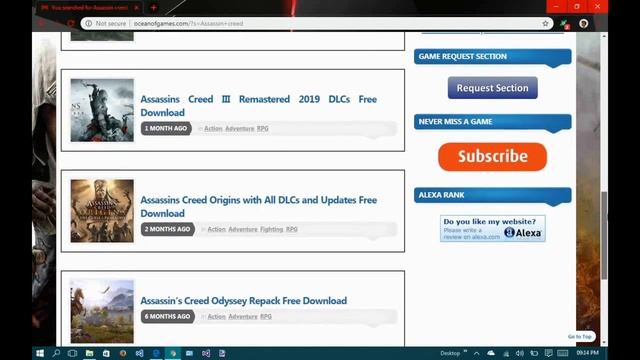Click RPG tag under Creed Origins

291,229
